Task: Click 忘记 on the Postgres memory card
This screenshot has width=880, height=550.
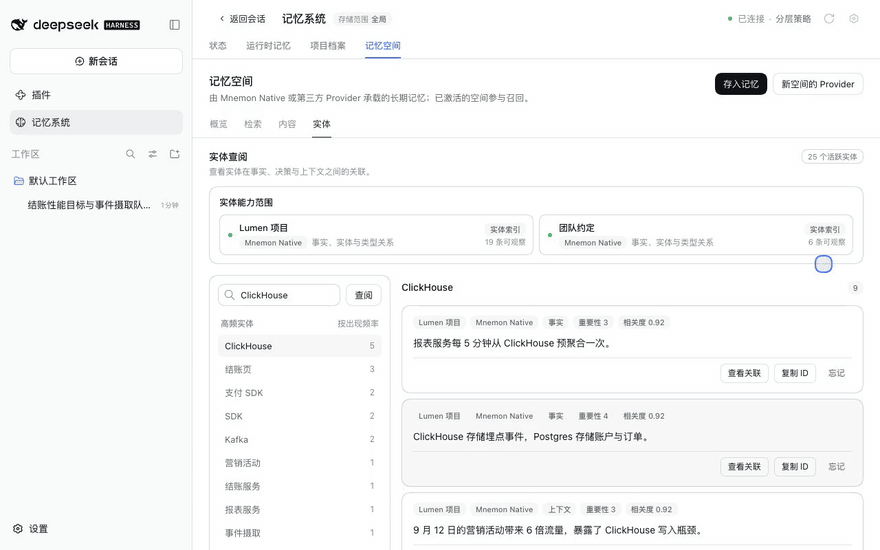Action: coord(836,467)
